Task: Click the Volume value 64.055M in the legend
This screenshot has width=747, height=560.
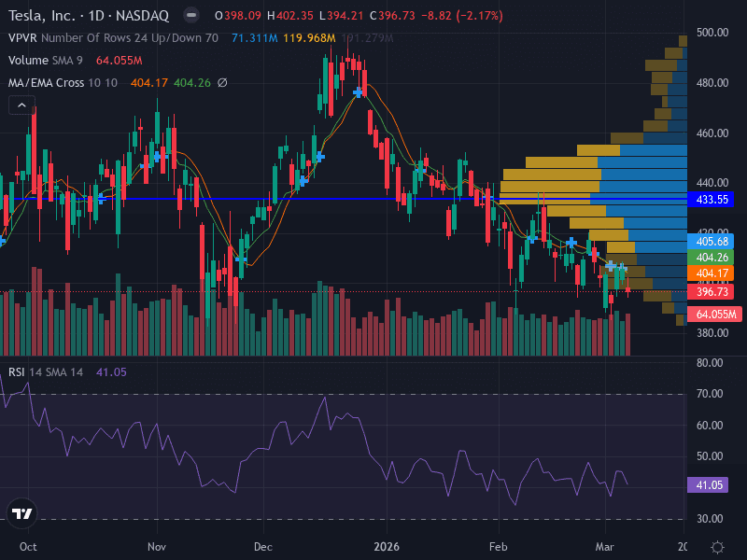Action: point(120,61)
